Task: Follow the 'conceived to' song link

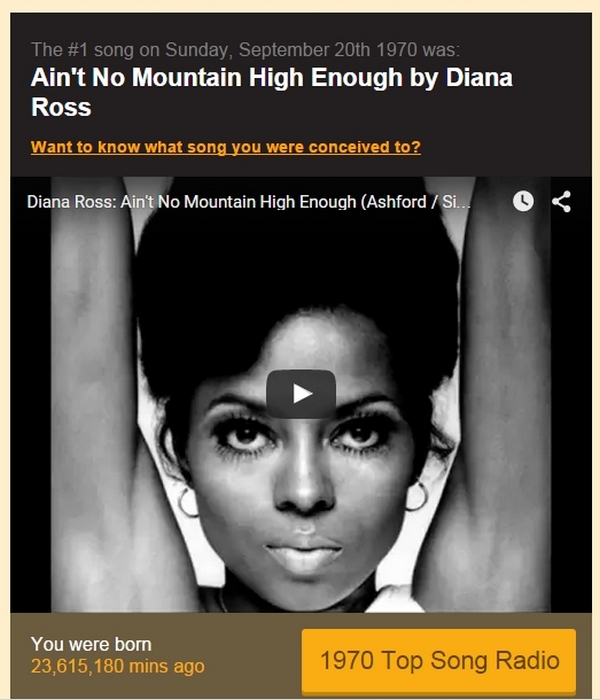Action: click(226, 147)
